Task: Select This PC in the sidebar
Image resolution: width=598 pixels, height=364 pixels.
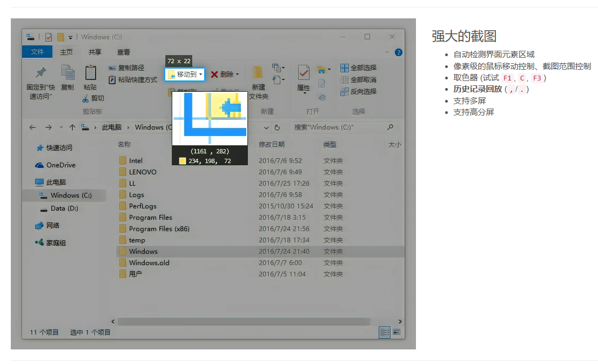Action: pos(50,182)
